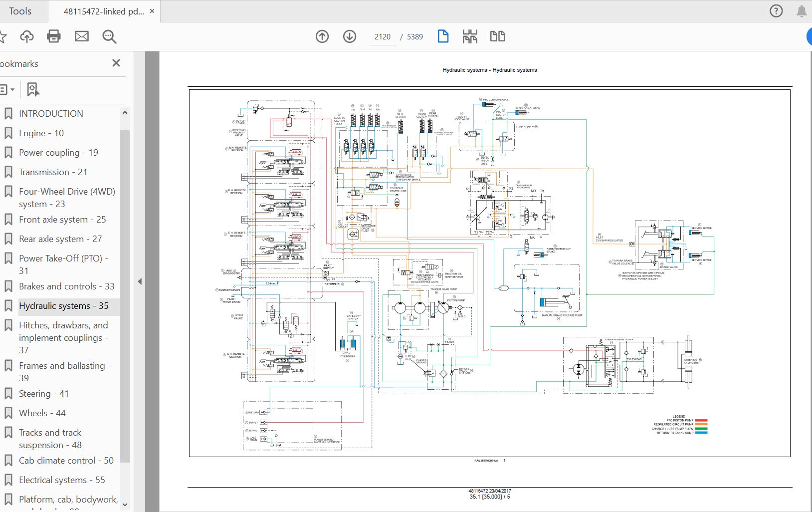The height and width of the screenshot is (512, 812).
Task: Open the find text magnifier tool
Action: pos(109,36)
